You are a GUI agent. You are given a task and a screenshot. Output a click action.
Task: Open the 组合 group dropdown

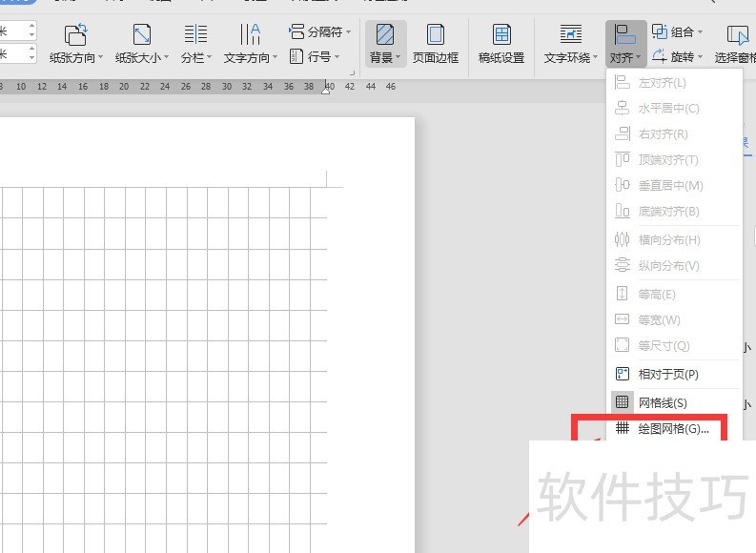[677, 32]
